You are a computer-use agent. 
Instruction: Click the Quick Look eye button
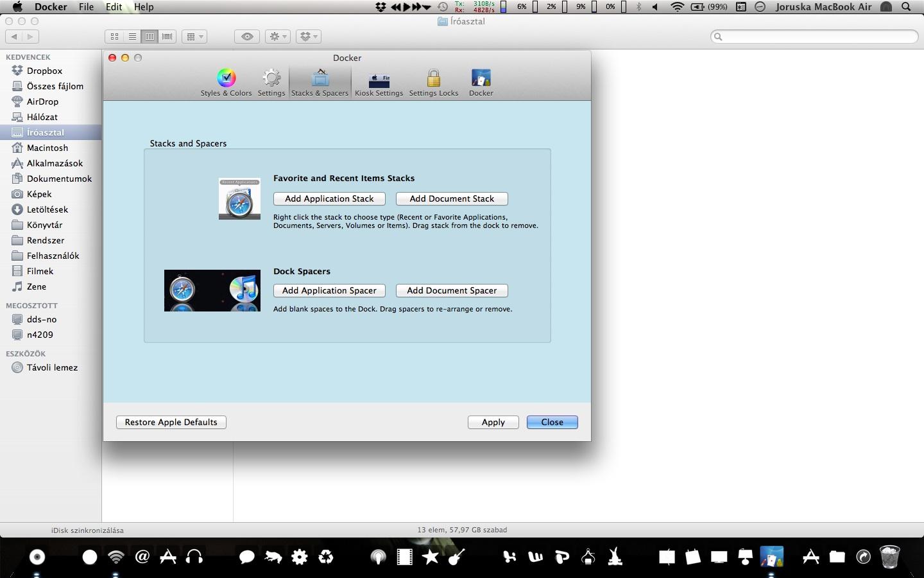[247, 37]
